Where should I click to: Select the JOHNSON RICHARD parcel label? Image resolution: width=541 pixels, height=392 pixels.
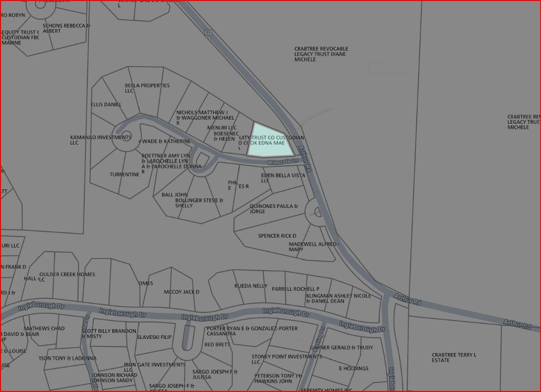pos(114,375)
